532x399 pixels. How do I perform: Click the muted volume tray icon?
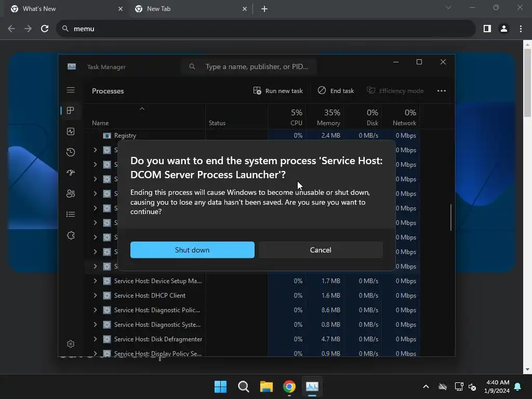pyautogui.click(x=472, y=387)
